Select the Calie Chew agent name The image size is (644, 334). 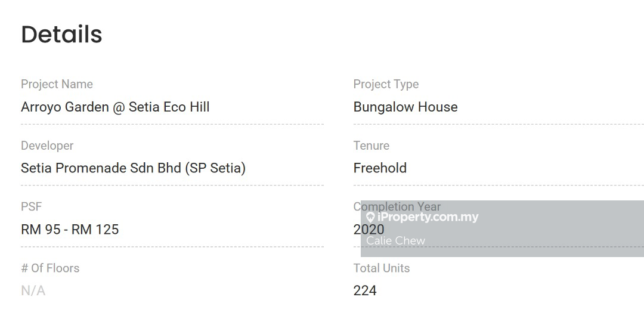[x=395, y=241]
